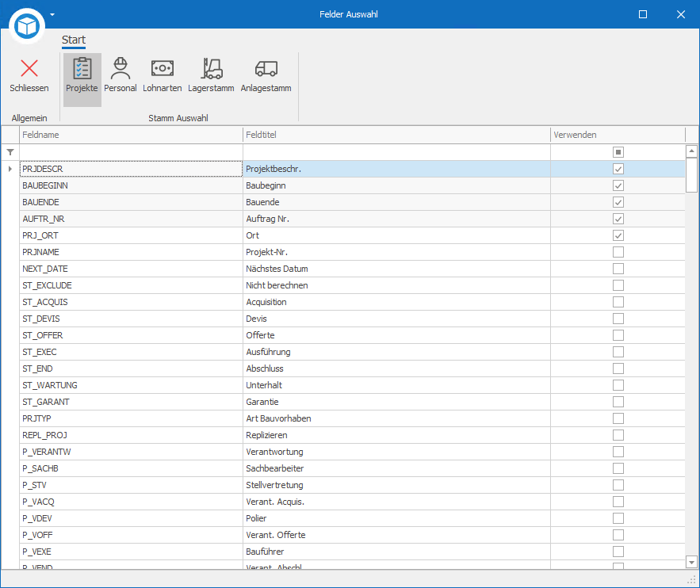
Task: Check Verwenden for Unterhalt
Action: pos(618,385)
